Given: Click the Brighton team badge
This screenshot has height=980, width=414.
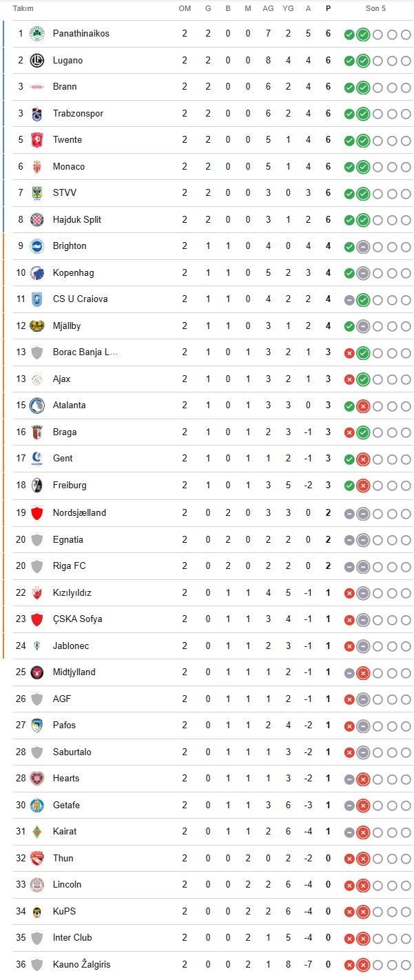Looking at the screenshot, I should [37, 246].
